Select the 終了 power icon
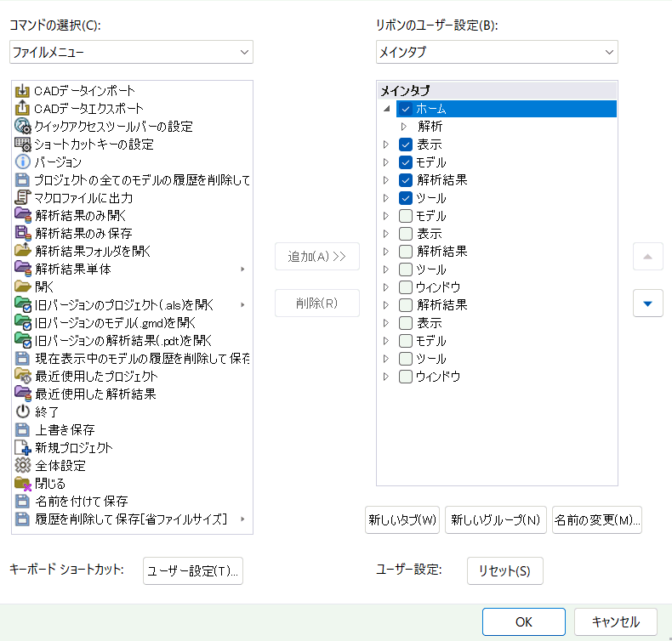 click(23, 411)
